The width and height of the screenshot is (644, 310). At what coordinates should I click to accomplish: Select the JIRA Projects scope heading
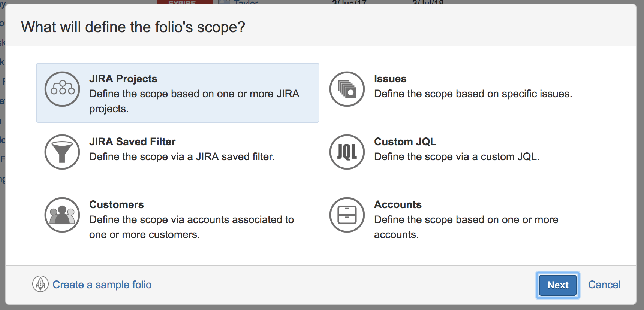tap(123, 79)
